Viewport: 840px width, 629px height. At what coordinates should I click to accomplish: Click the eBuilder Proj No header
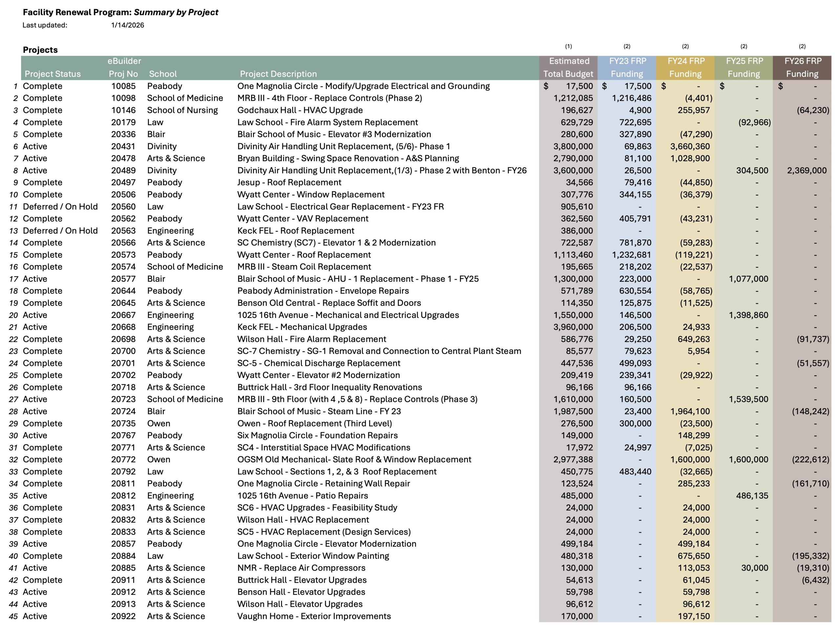click(123, 68)
